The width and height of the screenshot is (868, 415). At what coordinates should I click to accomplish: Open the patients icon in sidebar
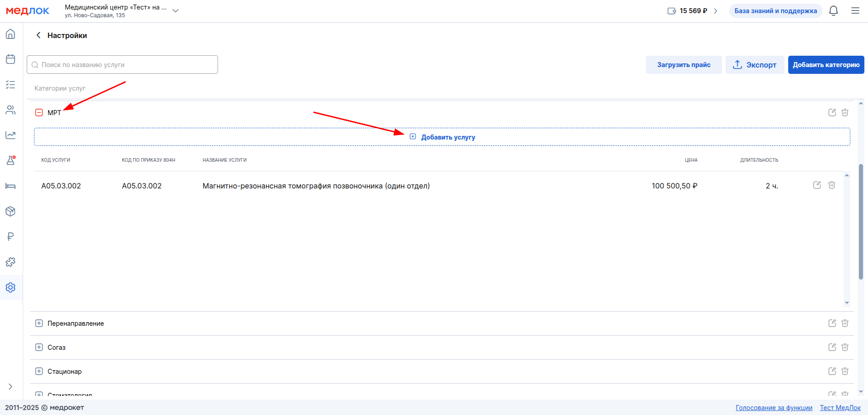pyautogui.click(x=10, y=110)
